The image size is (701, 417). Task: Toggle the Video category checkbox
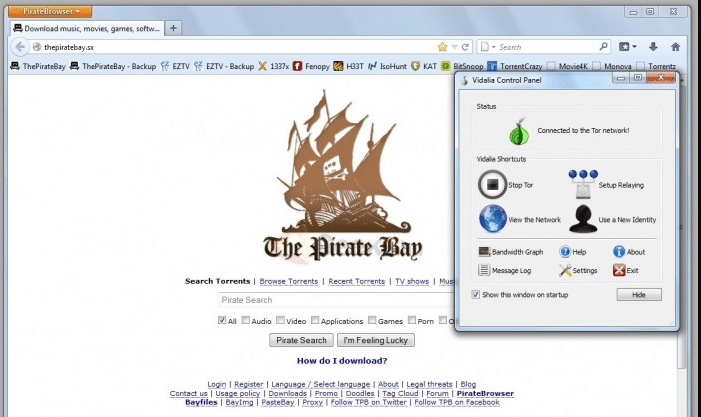click(x=280, y=320)
